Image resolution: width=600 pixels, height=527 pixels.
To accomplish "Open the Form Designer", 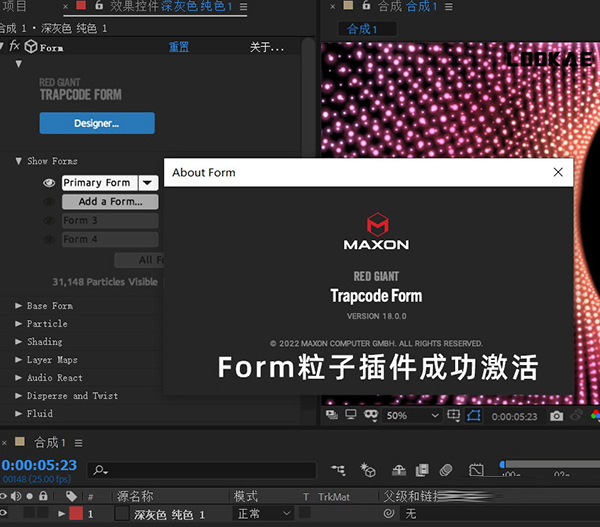I will tap(97, 123).
